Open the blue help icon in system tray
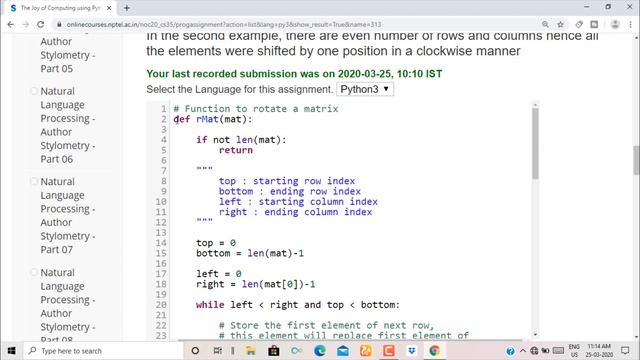 (x=510, y=351)
